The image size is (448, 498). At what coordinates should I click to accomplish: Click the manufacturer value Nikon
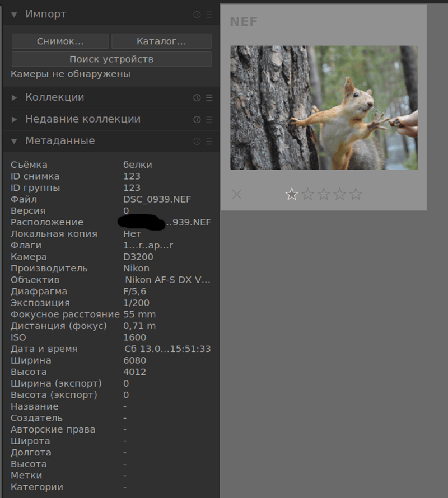[136, 268]
